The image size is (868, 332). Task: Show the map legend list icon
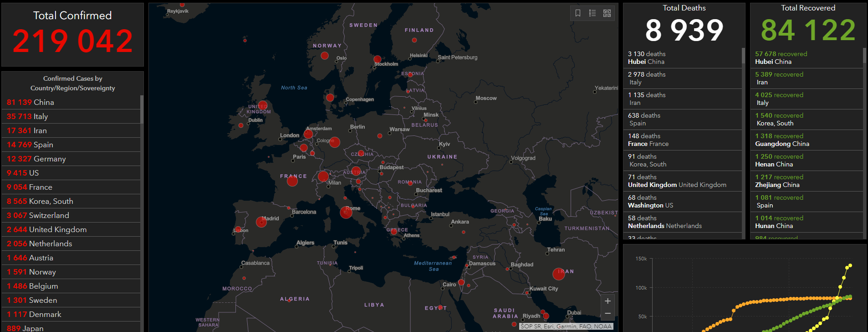coord(592,13)
